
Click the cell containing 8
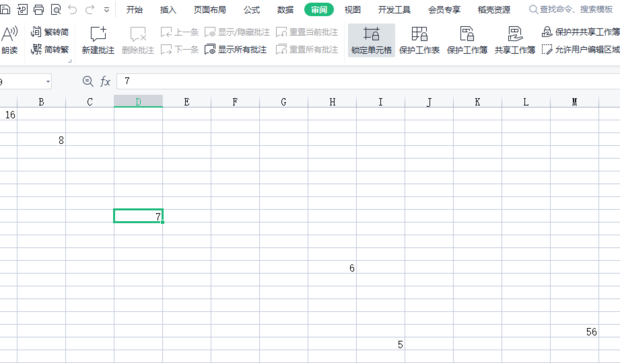41,140
